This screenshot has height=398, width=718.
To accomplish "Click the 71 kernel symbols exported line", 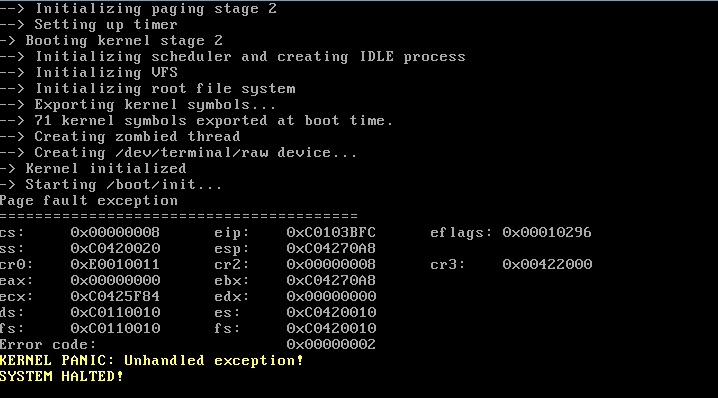I will (196, 120).
